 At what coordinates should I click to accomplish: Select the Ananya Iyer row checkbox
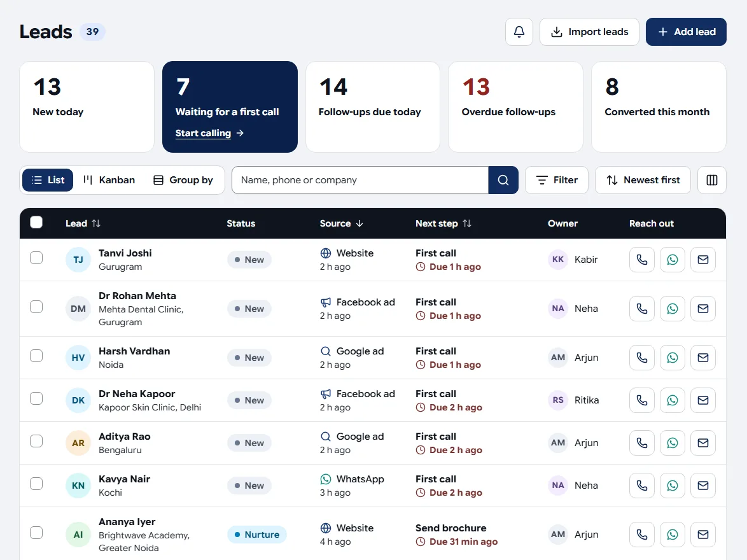36,533
